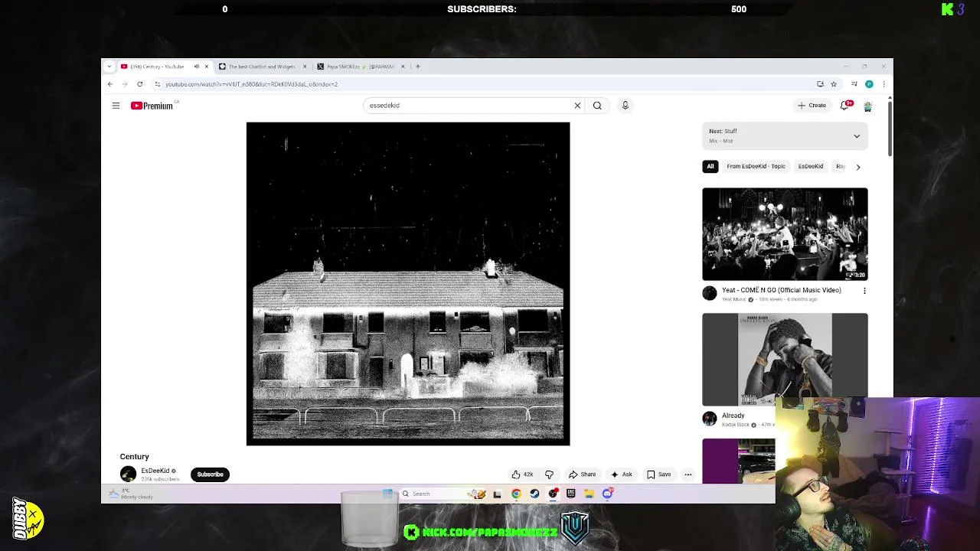Open options for Yeat COMË N GO video
The width and height of the screenshot is (980, 551).
pos(864,291)
